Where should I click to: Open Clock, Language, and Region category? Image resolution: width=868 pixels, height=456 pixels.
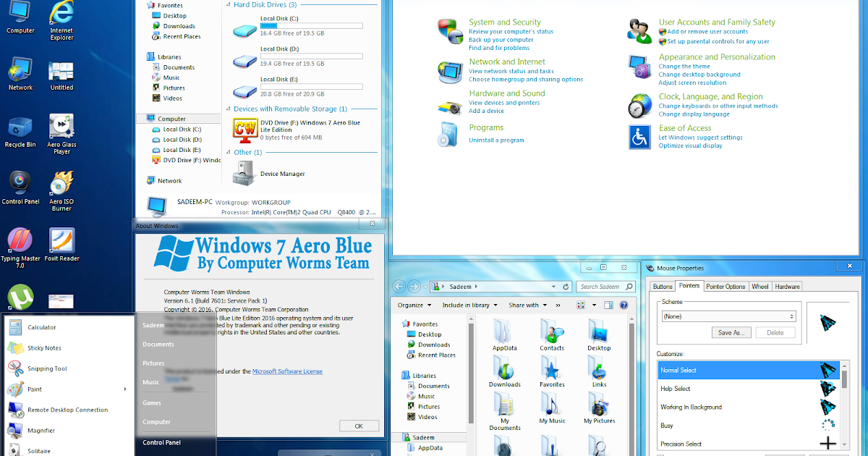pos(710,97)
